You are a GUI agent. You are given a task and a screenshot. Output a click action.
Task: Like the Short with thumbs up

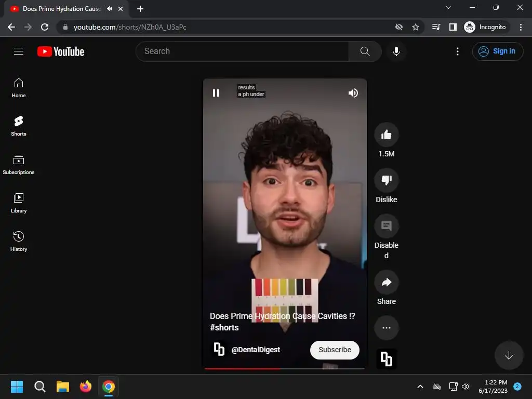386,135
